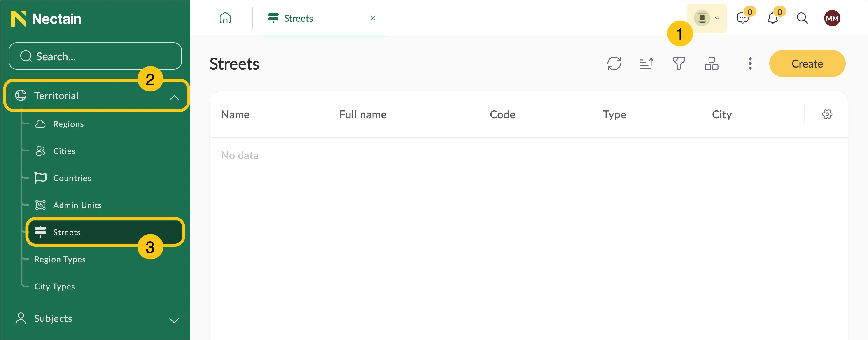Click the refresh icon in Streets toolbar

614,63
